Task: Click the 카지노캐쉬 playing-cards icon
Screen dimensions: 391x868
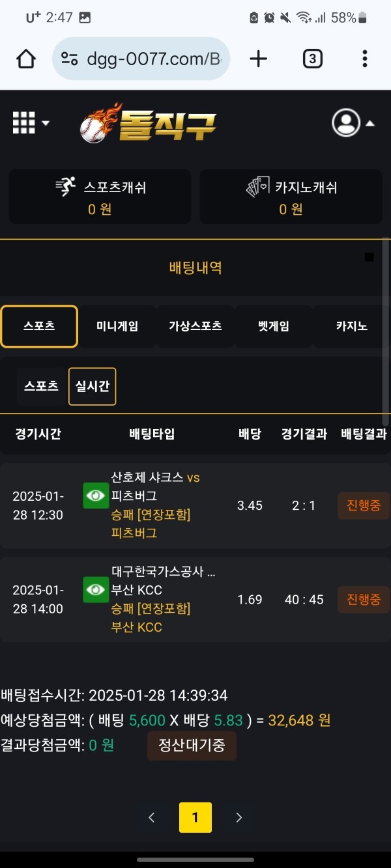Action: [256, 187]
